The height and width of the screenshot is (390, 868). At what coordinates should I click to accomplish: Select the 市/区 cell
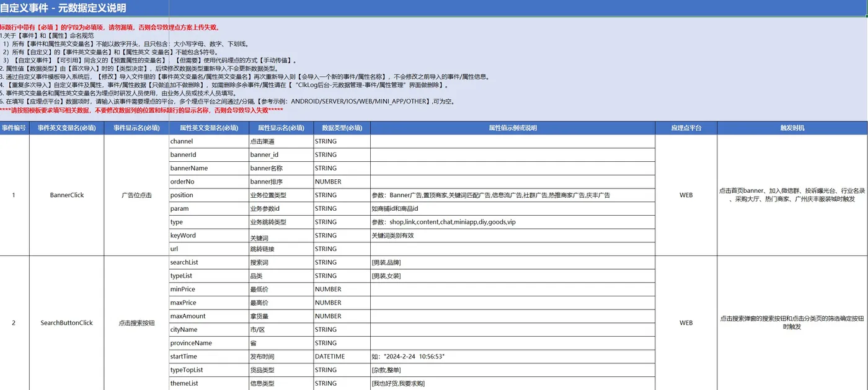coord(281,330)
